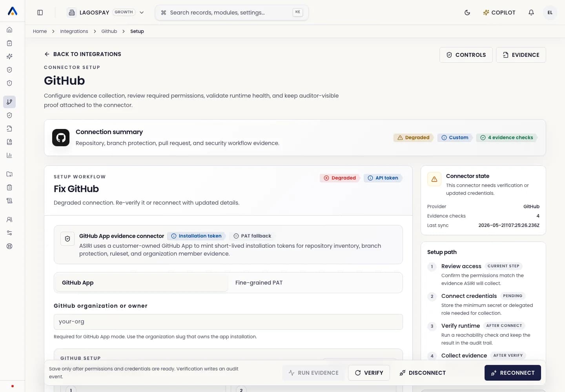Select the GitHub App tab

[x=142, y=283]
